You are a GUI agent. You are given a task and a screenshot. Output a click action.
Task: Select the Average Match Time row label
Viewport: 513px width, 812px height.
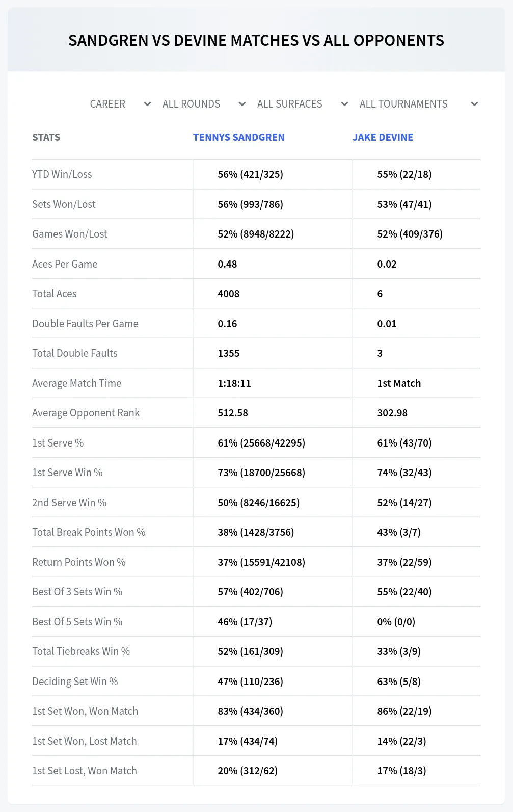click(x=76, y=383)
